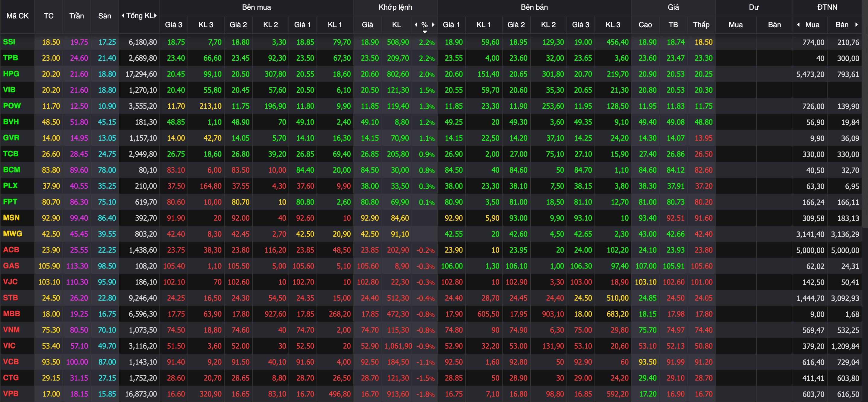The width and height of the screenshot is (868, 402).
Task: Select the VIC ticker
Action: point(9,346)
